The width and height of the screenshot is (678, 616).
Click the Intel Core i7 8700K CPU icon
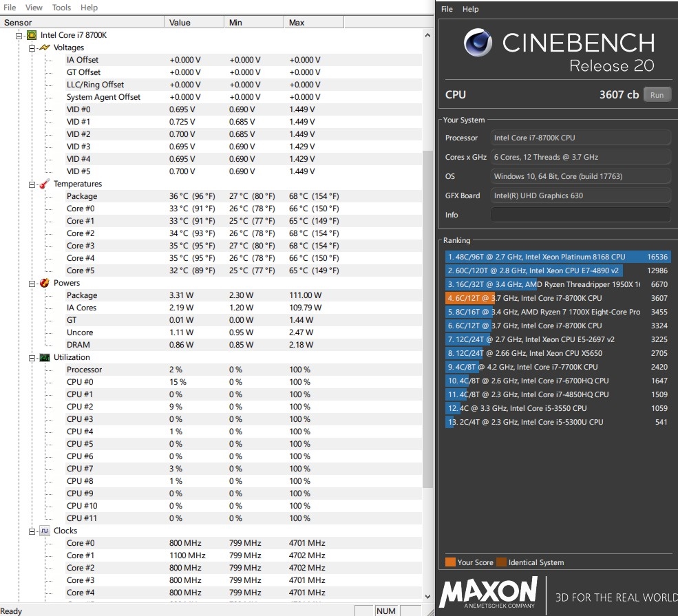tap(32, 35)
